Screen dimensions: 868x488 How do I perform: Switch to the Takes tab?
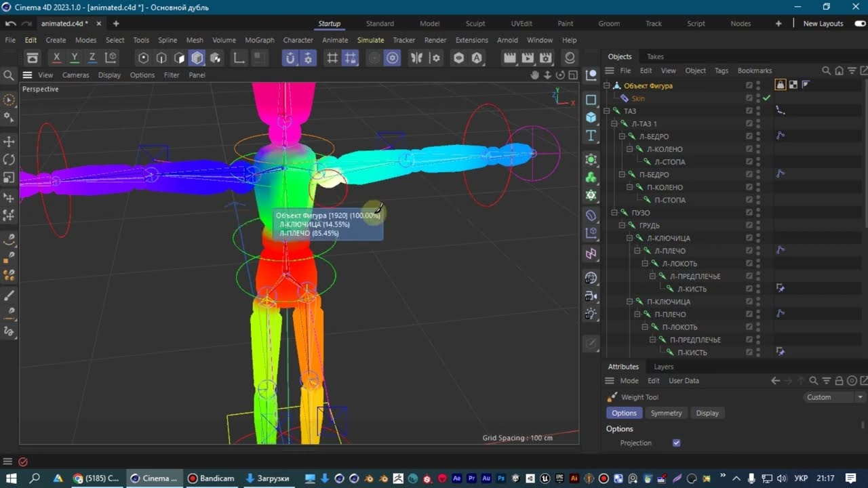click(x=655, y=56)
